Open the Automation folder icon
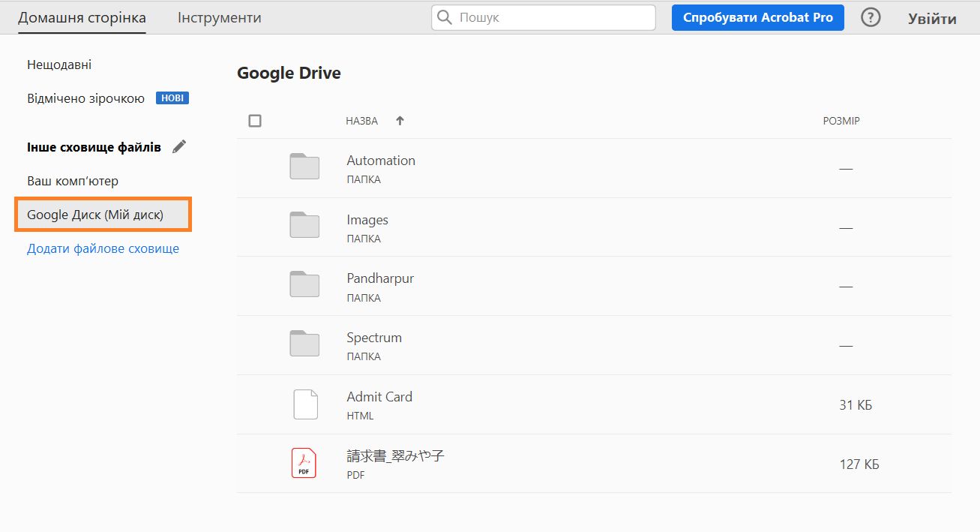This screenshot has height=532, width=980. (x=304, y=167)
